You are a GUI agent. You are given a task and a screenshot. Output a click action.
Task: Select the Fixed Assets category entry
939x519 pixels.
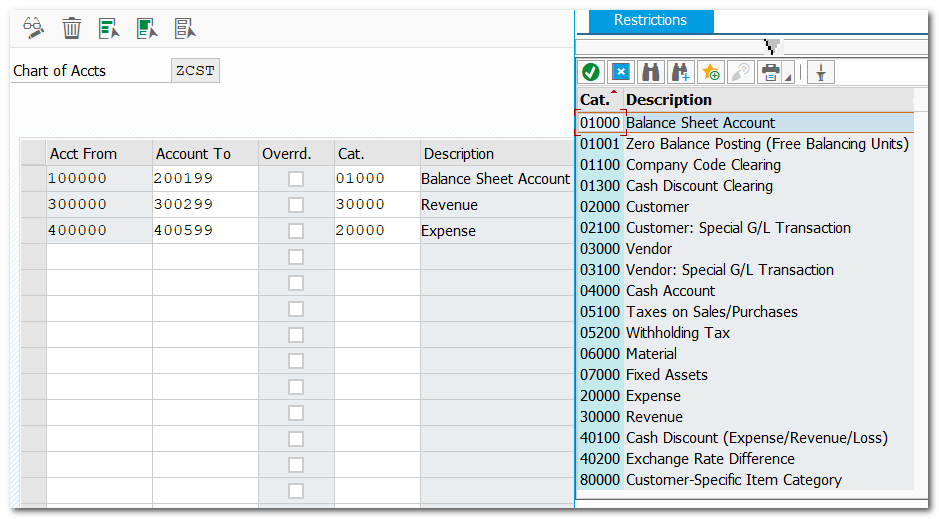coord(666,375)
